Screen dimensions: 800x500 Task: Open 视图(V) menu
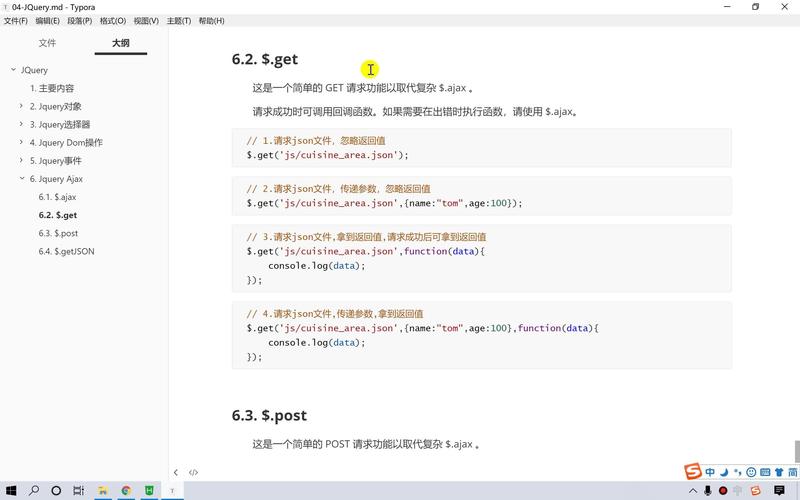coord(146,21)
